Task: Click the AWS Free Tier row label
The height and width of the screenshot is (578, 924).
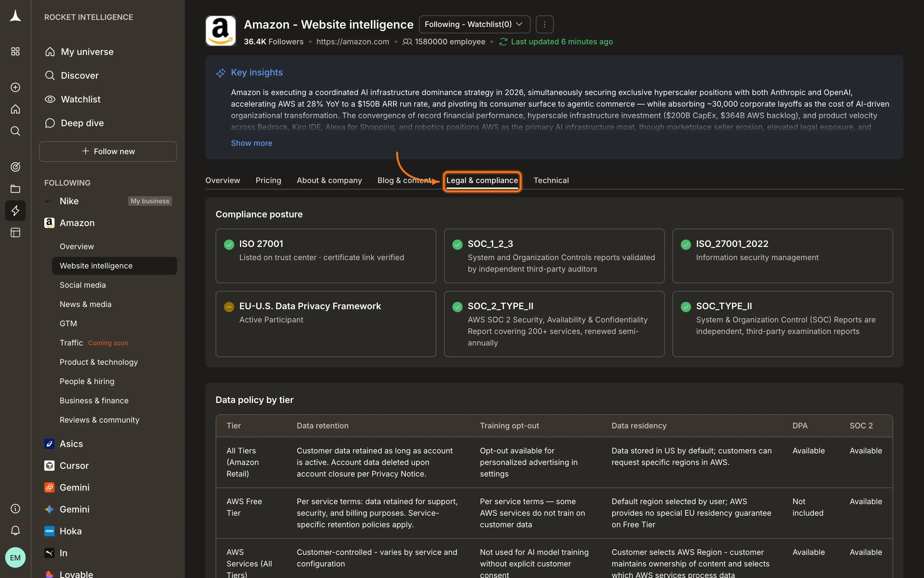Action: tap(244, 507)
